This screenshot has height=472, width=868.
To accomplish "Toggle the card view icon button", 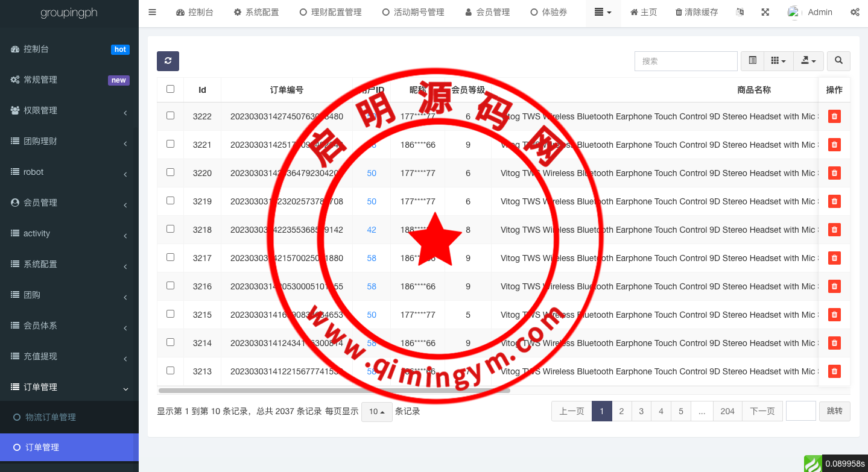I will [x=752, y=61].
